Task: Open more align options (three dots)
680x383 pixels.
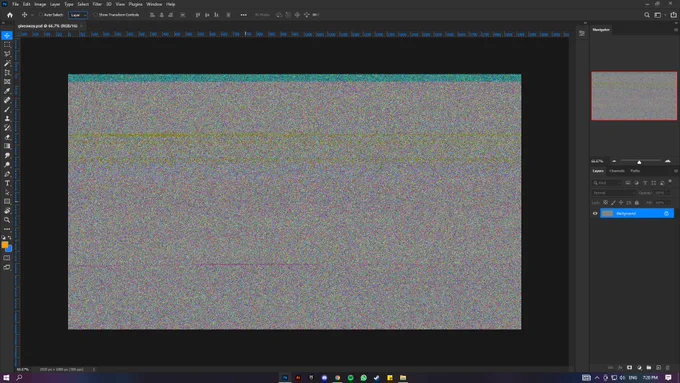Action: click(244, 15)
